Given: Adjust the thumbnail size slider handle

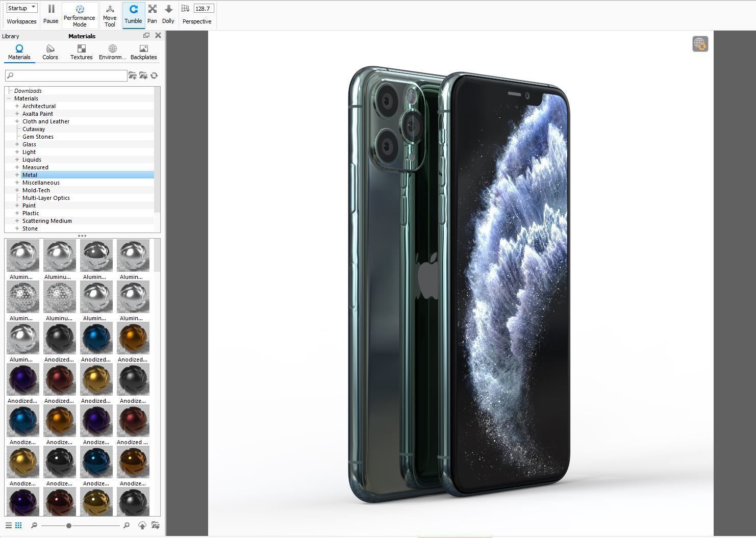Looking at the screenshot, I should click(68, 525).
